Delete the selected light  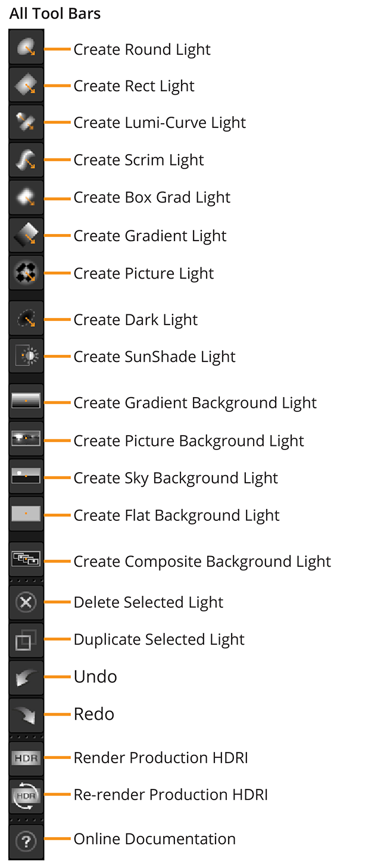pos(26,602)
